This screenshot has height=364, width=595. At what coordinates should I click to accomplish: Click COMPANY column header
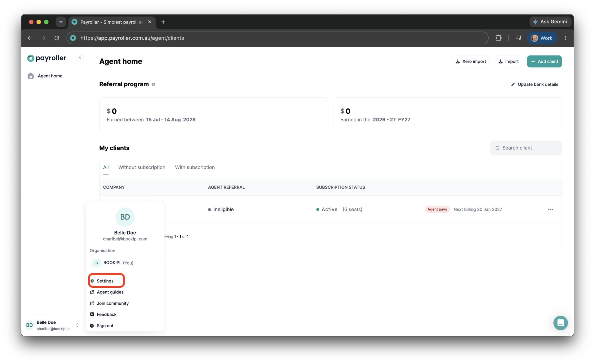(114, 187)
